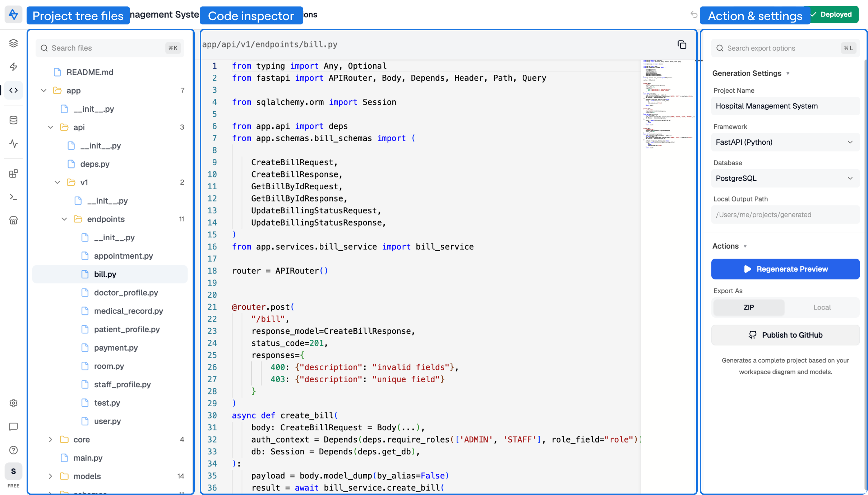The height and width of the screenshot is (495, 868).
Task: Open room.py file
Action: (110, 366)
